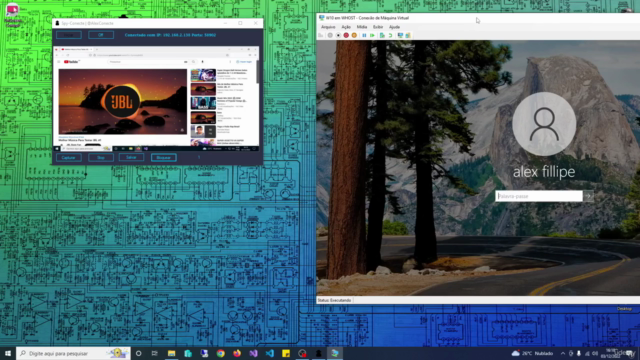640x360 pixels.
Task: Click the Salvar button in Spy-Conecte
Action: coord(131,157)
